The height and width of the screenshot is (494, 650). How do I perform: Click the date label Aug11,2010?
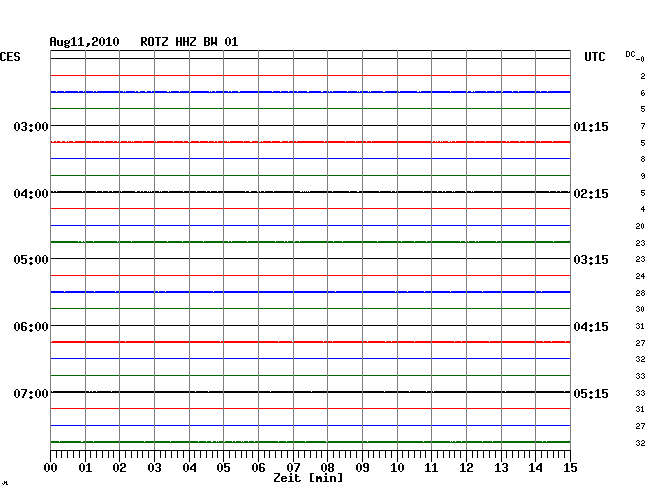[84, 42]
